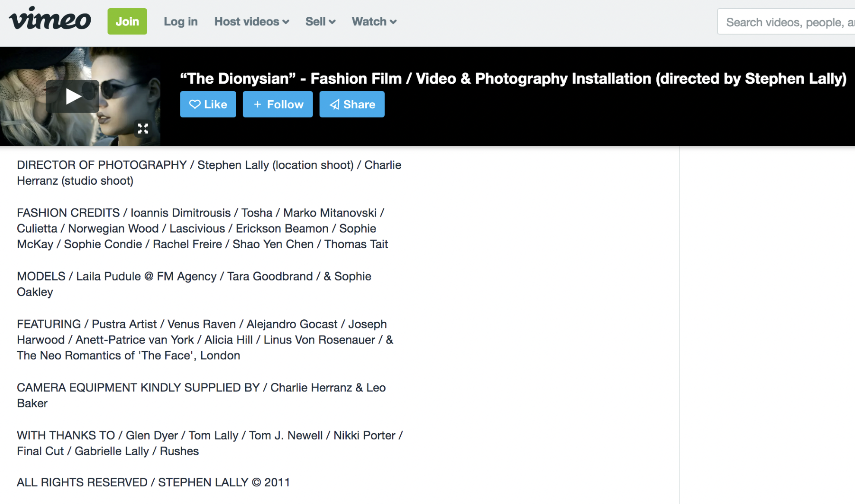Click the paper plane Share icon
The image size is (855, 504).
335,104
